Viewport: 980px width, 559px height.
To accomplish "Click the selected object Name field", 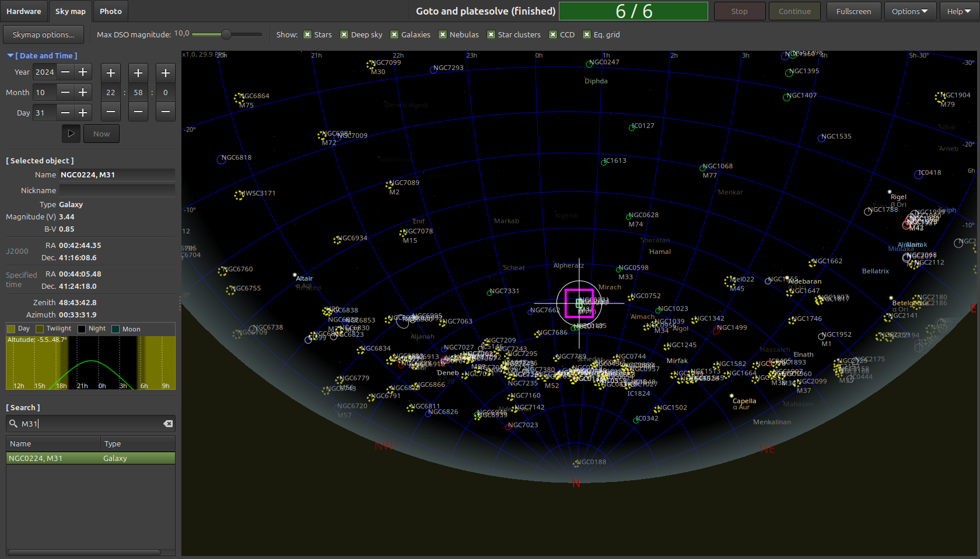I will 117,174.
